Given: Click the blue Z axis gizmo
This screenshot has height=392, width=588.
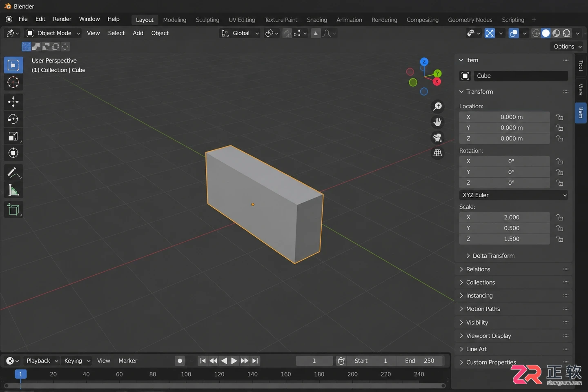Looking at the screenshot, I should coord(424,62).
